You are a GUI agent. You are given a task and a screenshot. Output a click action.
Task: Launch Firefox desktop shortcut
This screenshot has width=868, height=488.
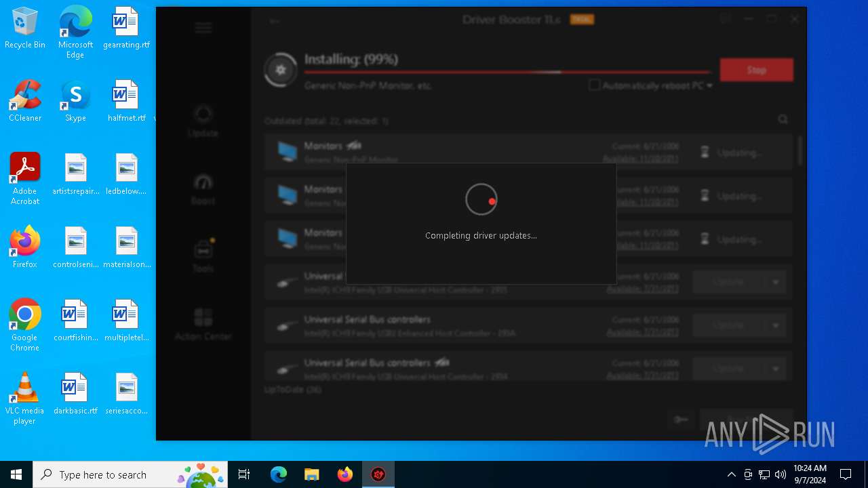tap(25, 248)
